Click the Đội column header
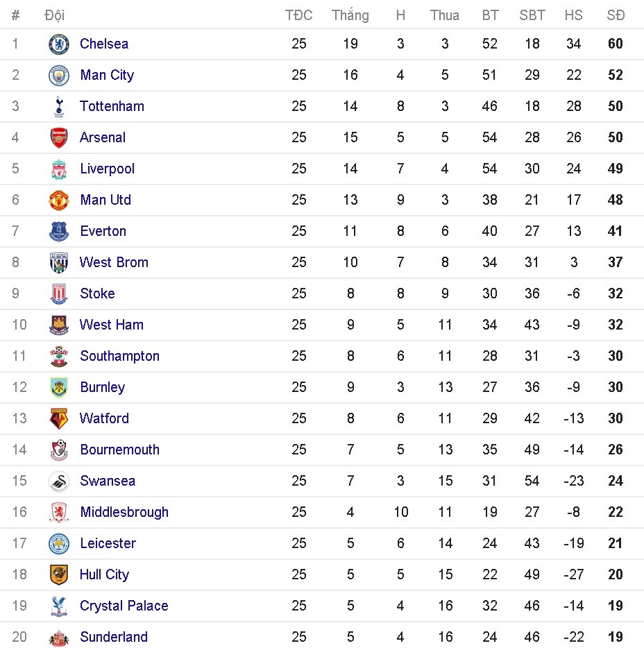Screen dimensions: 644x648 pyautogui.click(x=54, y=15)
